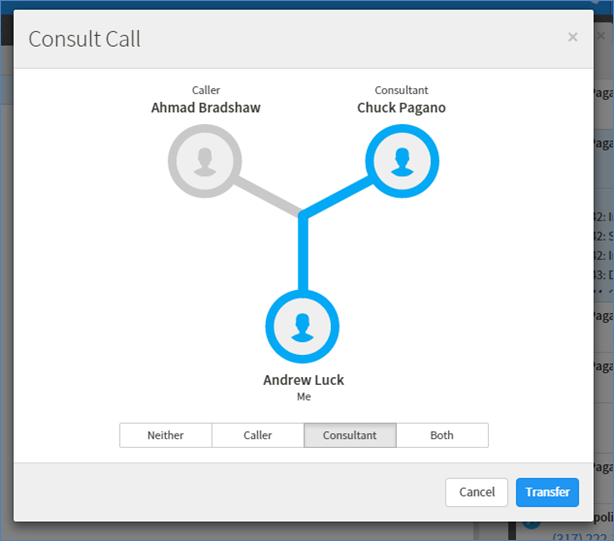Click the Me label under Andrew Luck

click(x=303, y=397)
